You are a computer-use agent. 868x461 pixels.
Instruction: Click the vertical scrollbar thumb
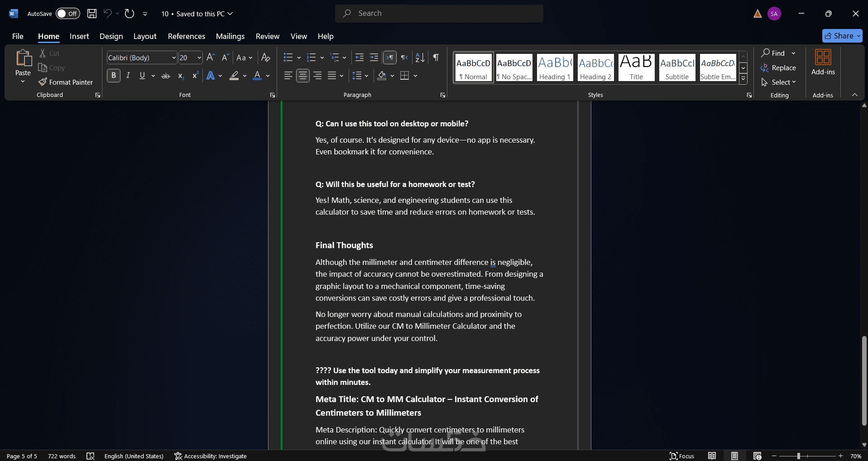tap(864, 381)
